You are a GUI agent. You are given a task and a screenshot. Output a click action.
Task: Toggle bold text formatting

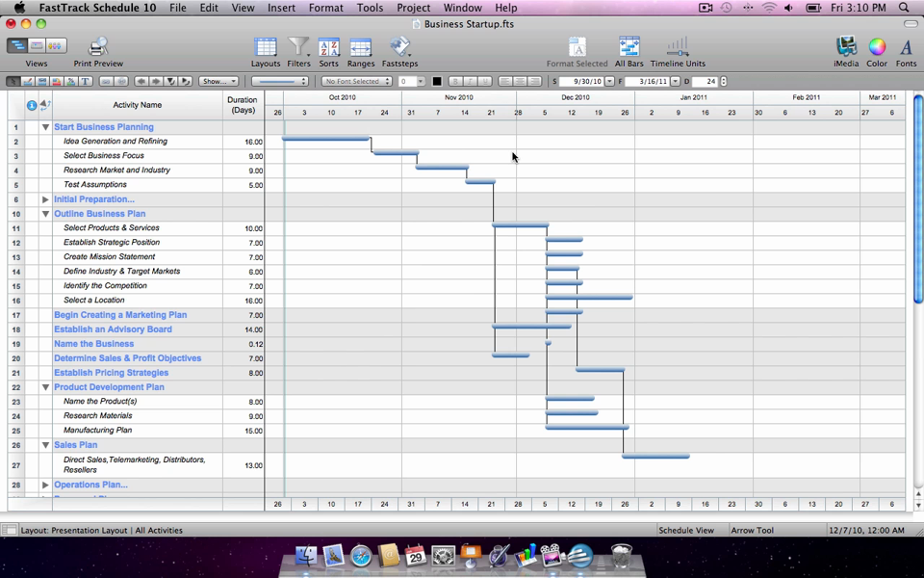pos(455,81)
